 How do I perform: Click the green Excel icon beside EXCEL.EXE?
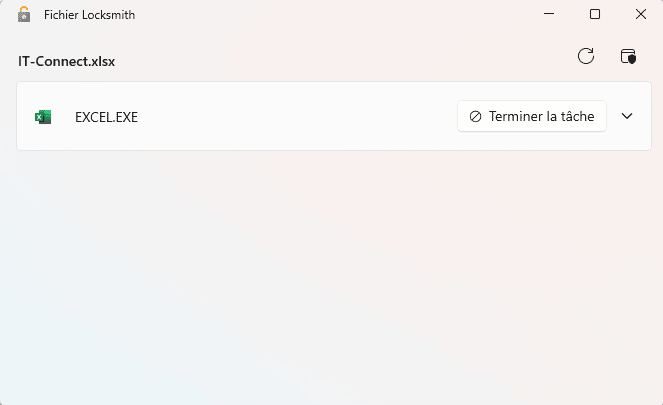click(x=43, y=117)
